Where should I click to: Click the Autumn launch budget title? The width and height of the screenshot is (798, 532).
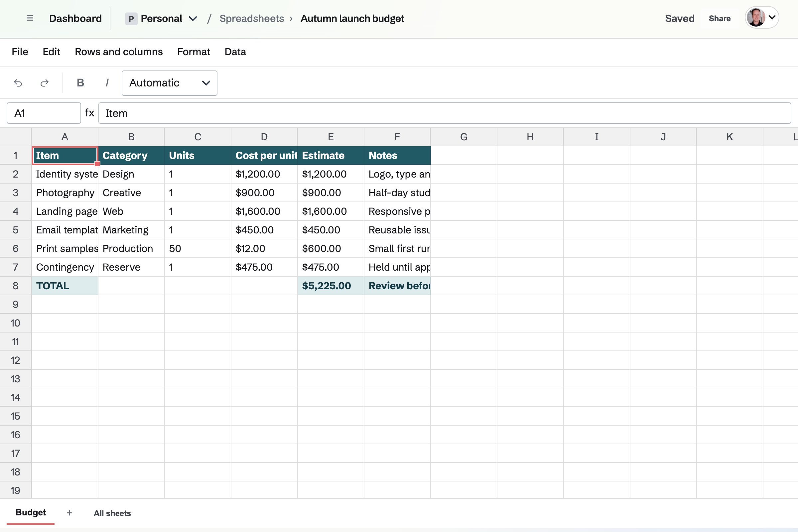point(352,18)
